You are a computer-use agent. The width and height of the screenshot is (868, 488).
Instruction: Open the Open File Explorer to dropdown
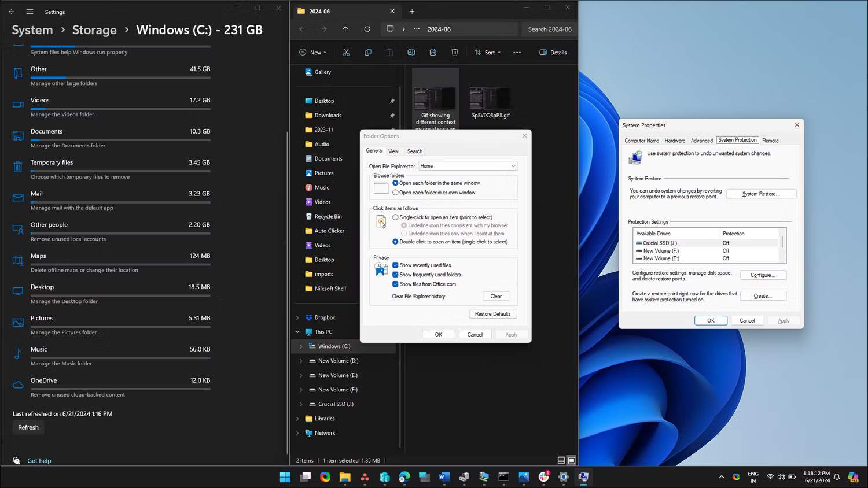(513, 166)
